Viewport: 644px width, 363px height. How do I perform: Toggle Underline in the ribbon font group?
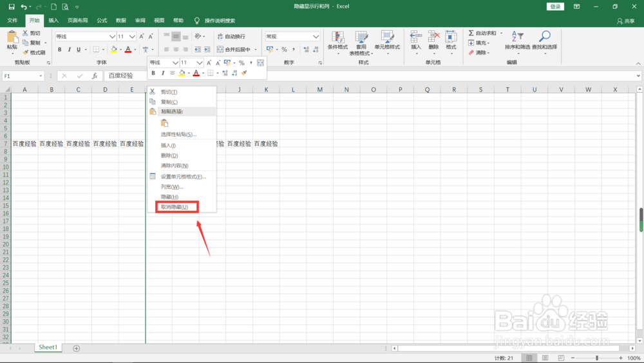click(x=79, y=50)
